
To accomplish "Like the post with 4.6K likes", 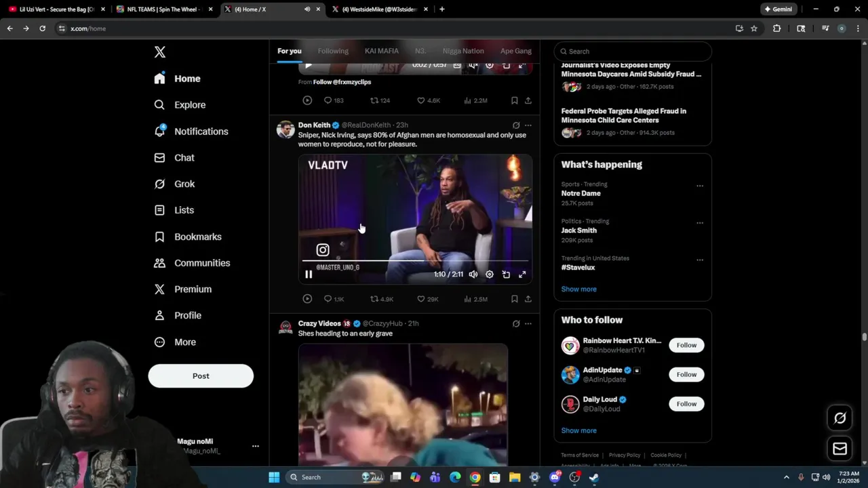I will click(429, 100).
